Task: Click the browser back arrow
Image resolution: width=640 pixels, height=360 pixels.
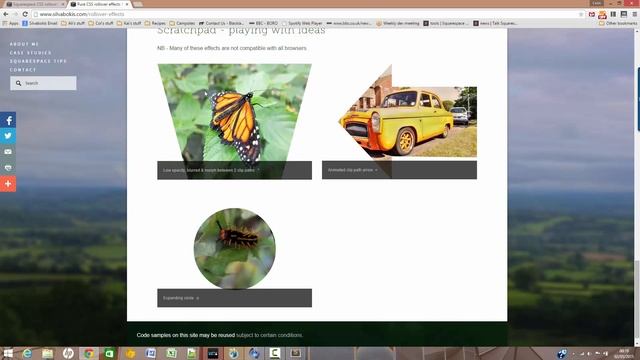Action: tap(5, 14)
